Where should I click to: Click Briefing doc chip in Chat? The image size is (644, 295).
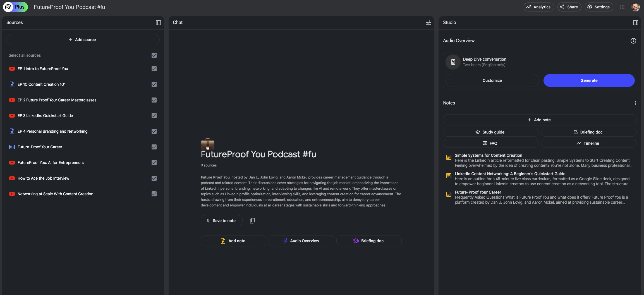[x=369, y=241]
